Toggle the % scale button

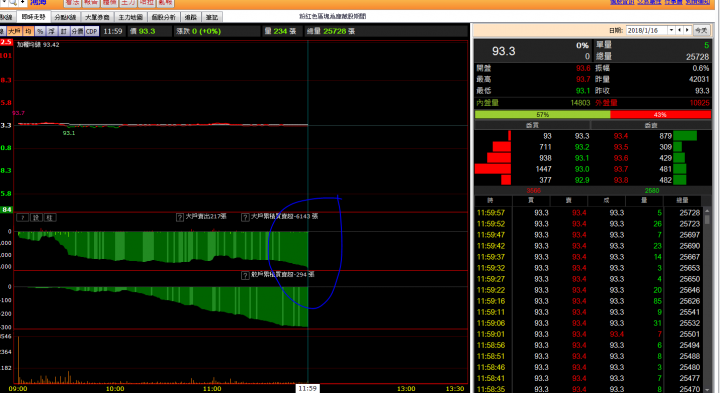click(x=40, y=31)
